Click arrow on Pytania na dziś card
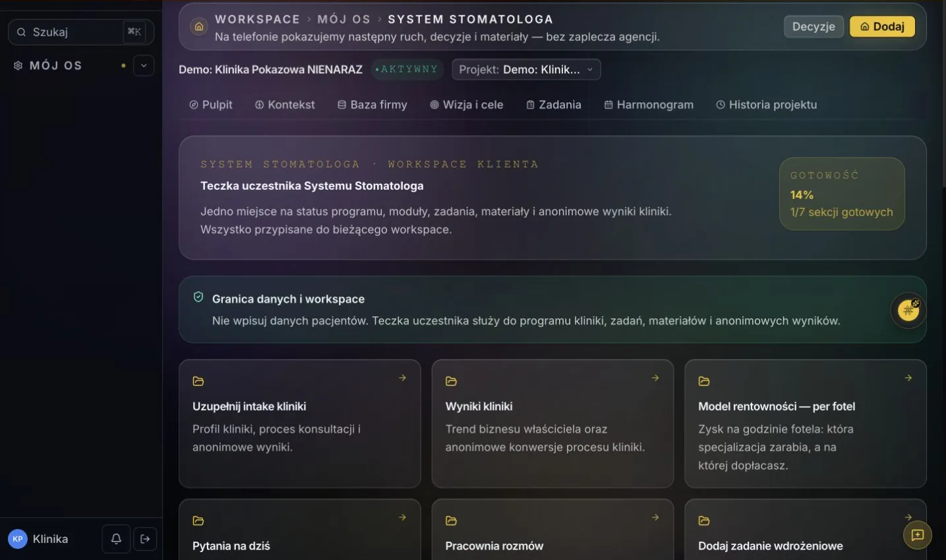Screen dimensions: 946x560 402,518
